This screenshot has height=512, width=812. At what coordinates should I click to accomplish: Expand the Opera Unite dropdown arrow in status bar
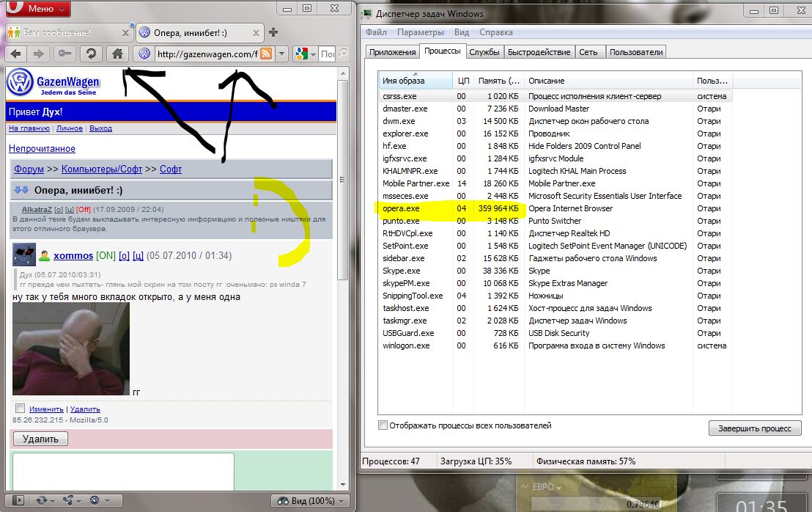(x=78, y=500)
